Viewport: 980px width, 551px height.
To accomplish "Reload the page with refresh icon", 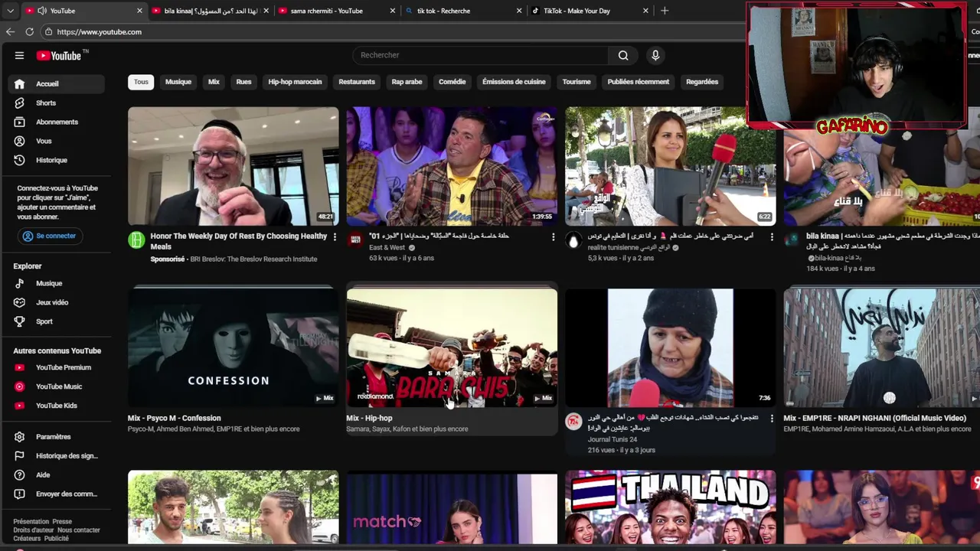I will click(29, 31).
